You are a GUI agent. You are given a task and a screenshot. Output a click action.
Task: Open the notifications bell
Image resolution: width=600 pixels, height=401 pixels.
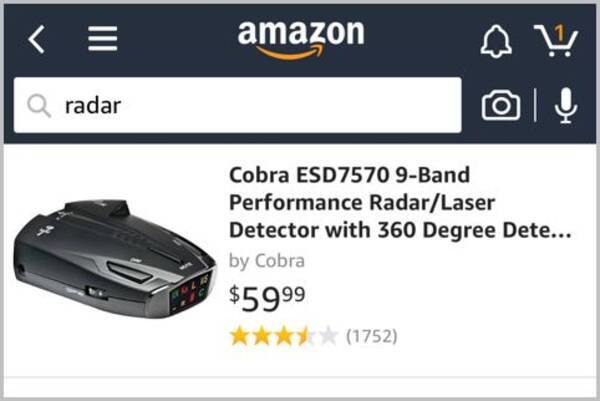pyautogui.click(x=496, y=40)
